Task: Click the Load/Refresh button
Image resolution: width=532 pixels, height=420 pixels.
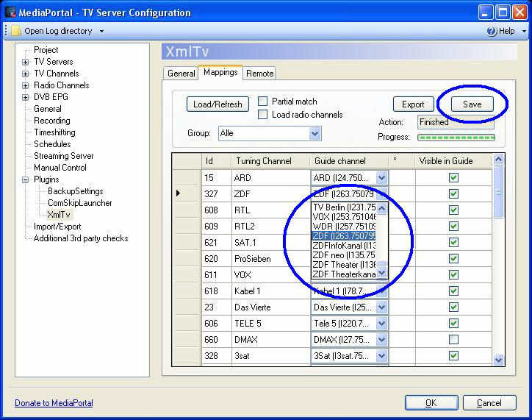Action: pos(218,104)
